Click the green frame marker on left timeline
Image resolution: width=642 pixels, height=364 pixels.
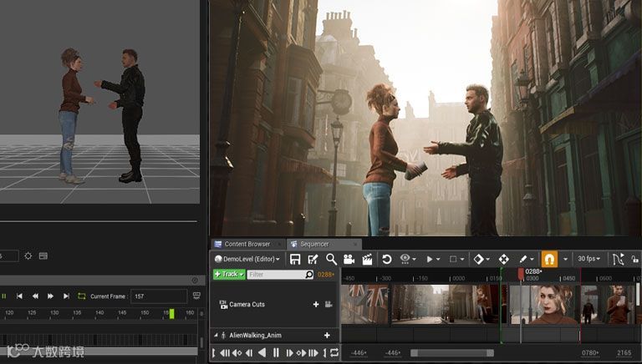tap(172, 314)
